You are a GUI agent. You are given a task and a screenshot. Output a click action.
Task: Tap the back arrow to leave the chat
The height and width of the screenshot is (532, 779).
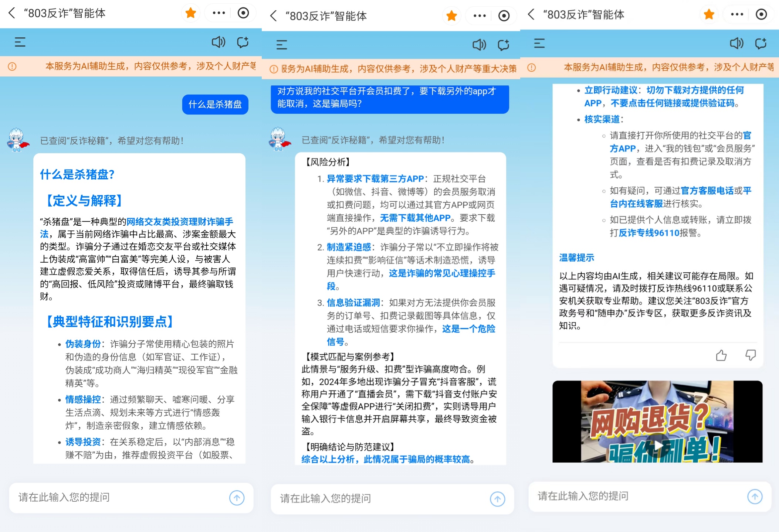(x=12, y=13)
